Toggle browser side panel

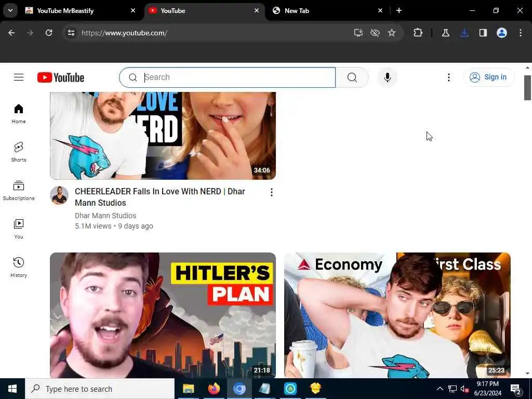pos(483,33)
